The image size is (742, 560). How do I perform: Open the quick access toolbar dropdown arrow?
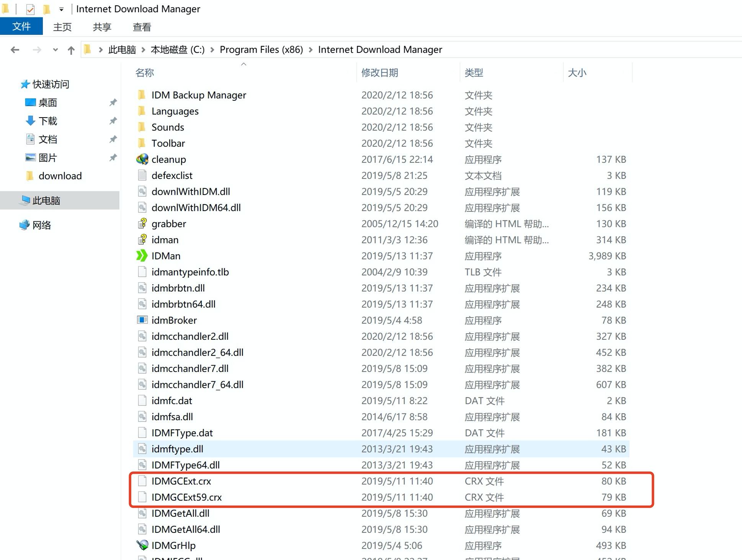pyautogui.click(x=61, y=9)
